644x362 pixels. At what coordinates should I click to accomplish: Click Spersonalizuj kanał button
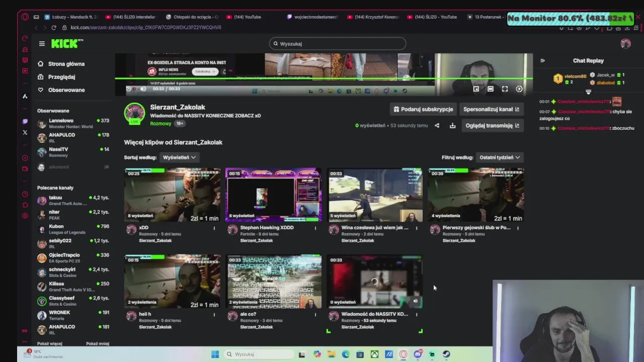(492, 109)
